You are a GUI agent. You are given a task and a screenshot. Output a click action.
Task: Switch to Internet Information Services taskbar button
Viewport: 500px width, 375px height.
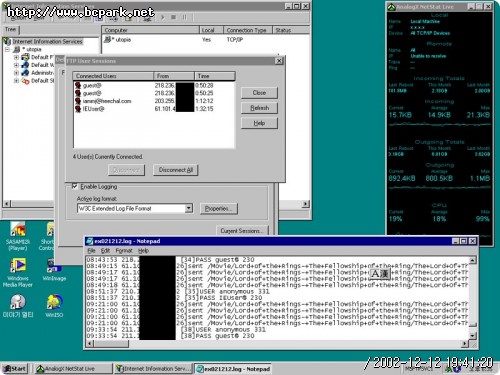click(x=153, y=369)
